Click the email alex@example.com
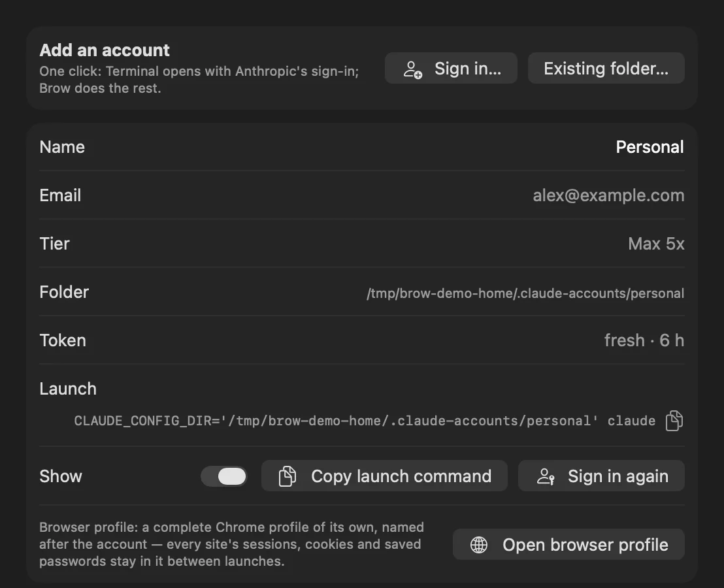This screenshot has width=724, height=588. (x=608, y=195)
